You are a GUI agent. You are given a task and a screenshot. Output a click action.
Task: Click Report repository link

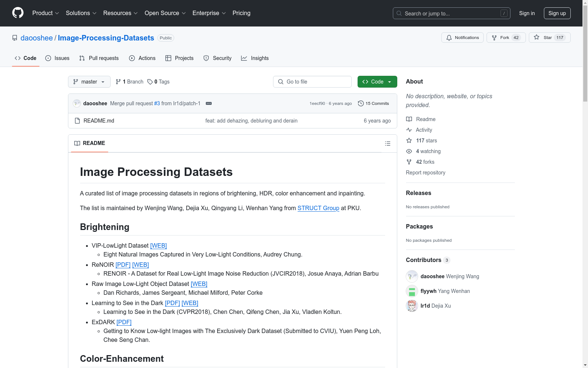[x=426, y=173]
